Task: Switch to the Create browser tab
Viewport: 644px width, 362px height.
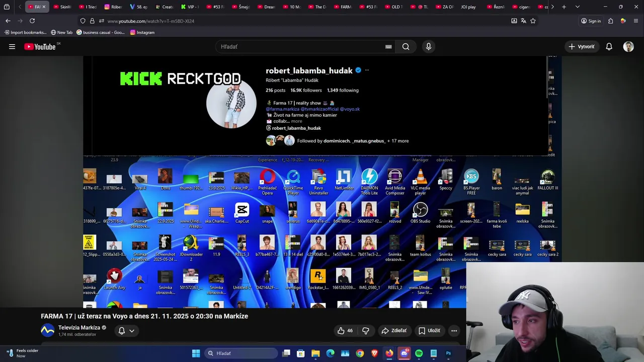Action: (x=165, y=7)
